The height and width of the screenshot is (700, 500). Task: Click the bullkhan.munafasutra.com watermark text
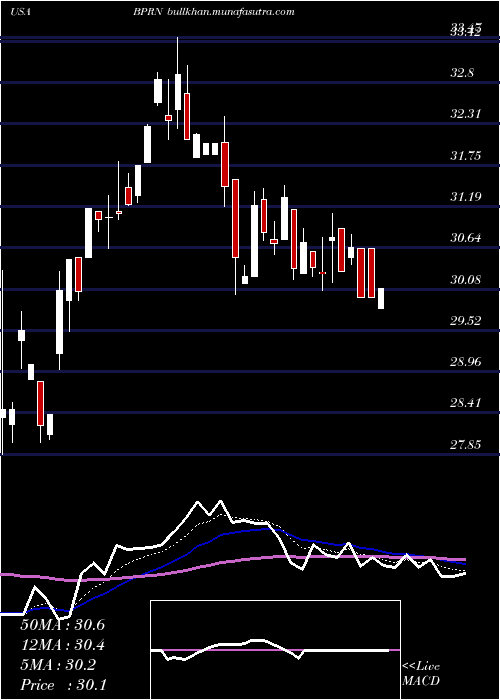click(231, 12)
